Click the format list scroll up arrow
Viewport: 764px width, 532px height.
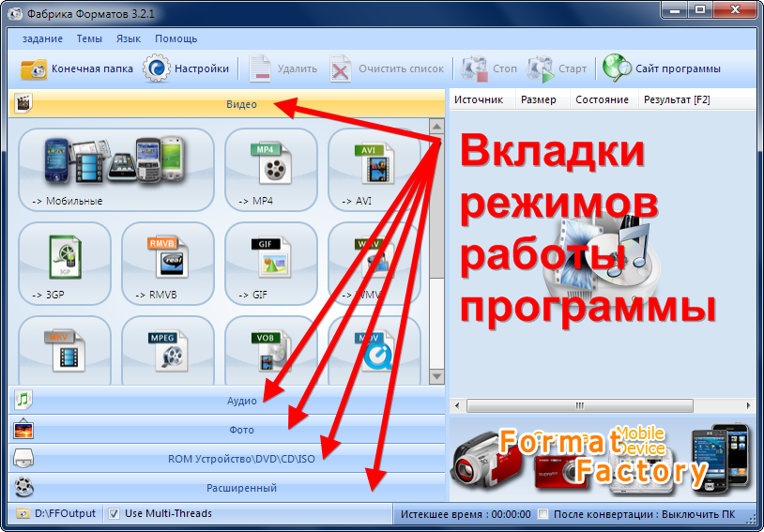(437, 127)
